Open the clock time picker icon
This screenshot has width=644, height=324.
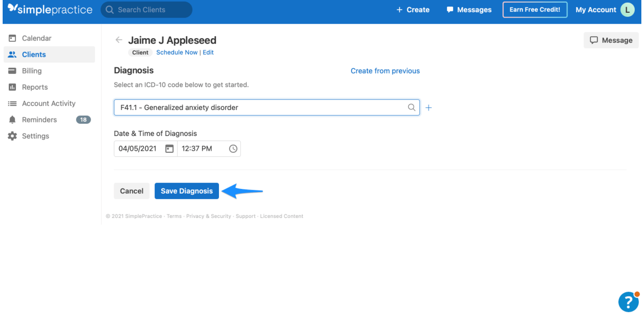[233, 149]
